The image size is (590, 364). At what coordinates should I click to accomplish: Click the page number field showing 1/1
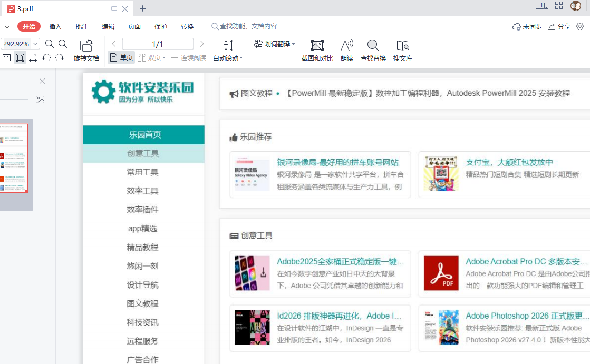click(158, 44)
